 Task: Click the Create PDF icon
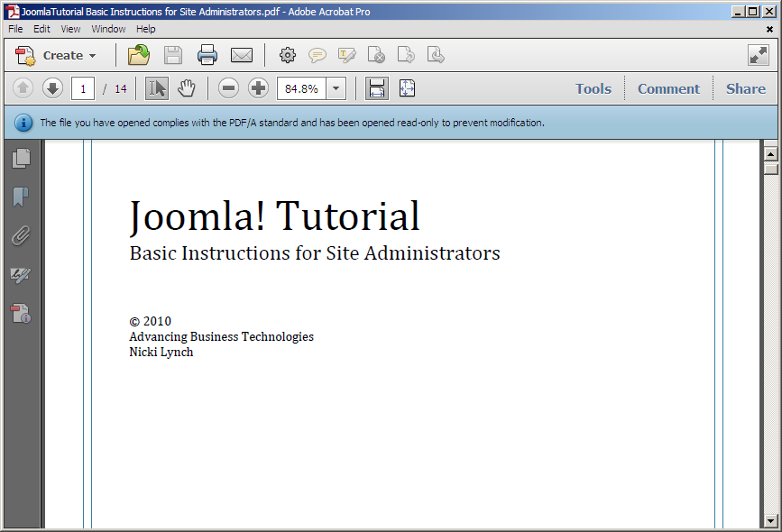coord(25,55)
